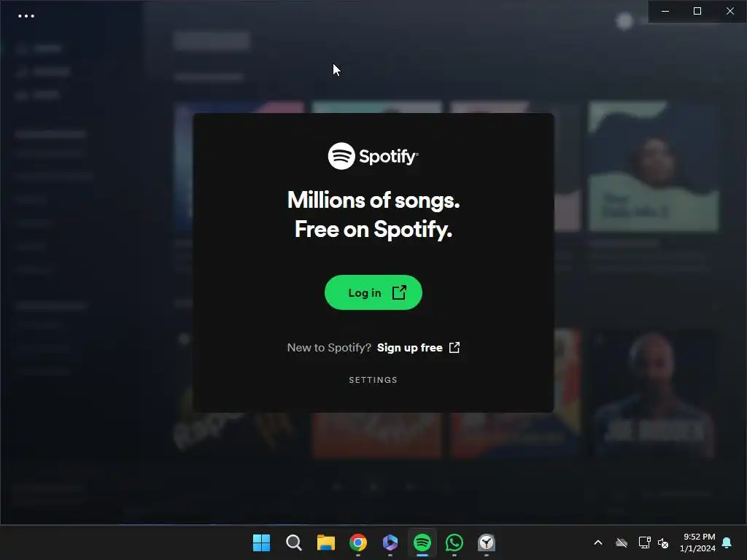
Task: Open network status in system tray
Action: pos(644,542)
